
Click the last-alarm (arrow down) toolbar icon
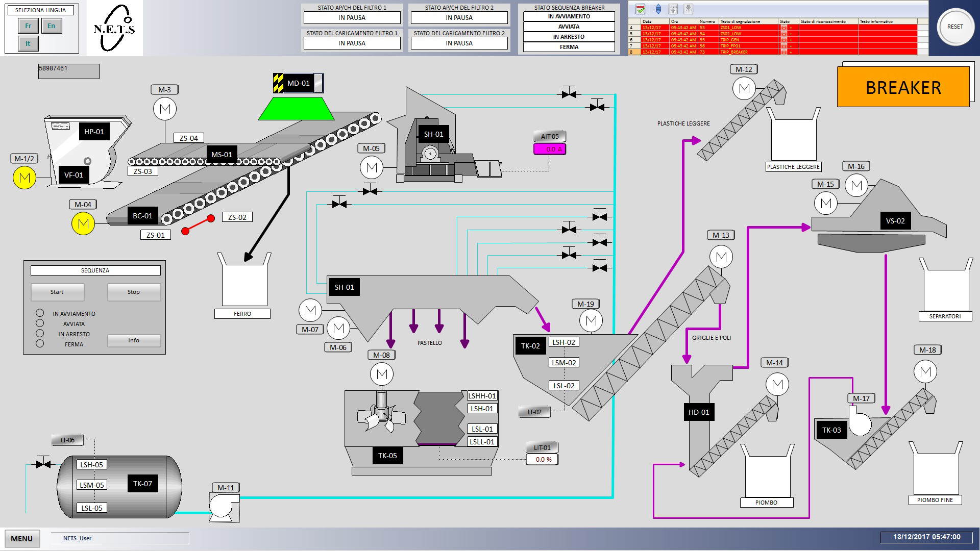[x=688, y=9]
